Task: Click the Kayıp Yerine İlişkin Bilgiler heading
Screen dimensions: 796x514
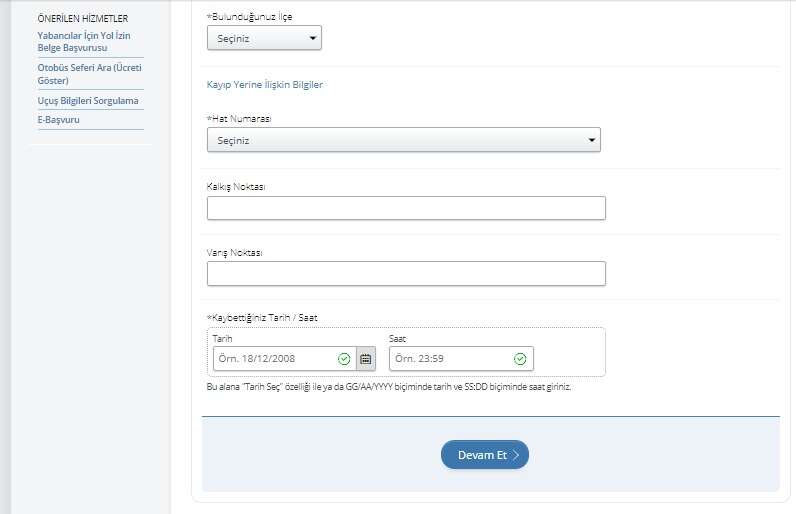Action: (x=264, y=85)
